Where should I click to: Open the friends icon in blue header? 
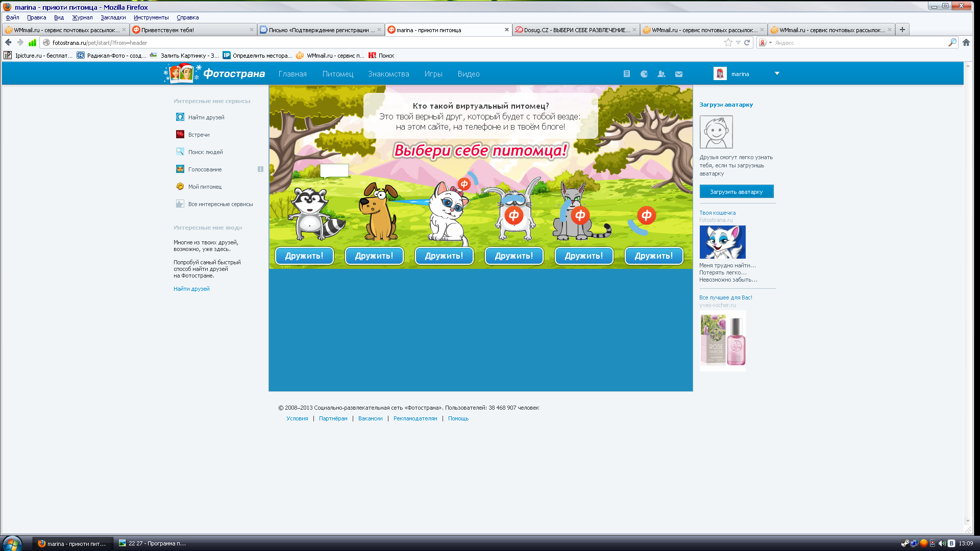(x=661, y=74)
